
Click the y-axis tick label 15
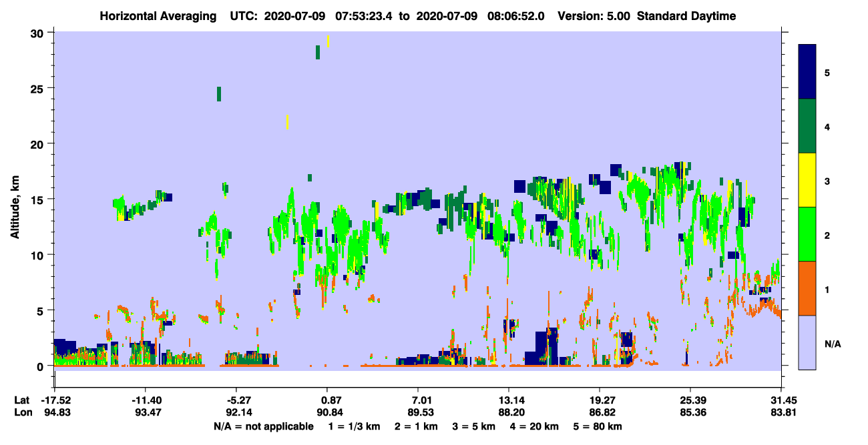pyautogui.click(x=38, y=199)
